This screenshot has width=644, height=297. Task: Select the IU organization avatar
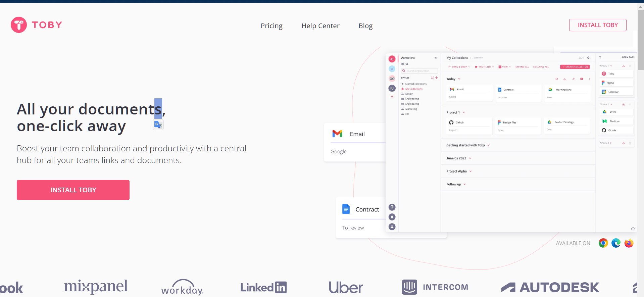pos(392,88)
